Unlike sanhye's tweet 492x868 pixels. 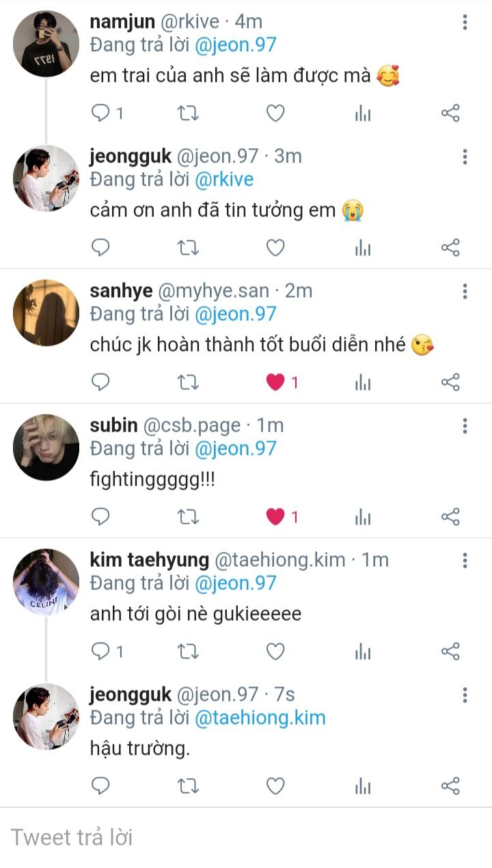(275, 382)
